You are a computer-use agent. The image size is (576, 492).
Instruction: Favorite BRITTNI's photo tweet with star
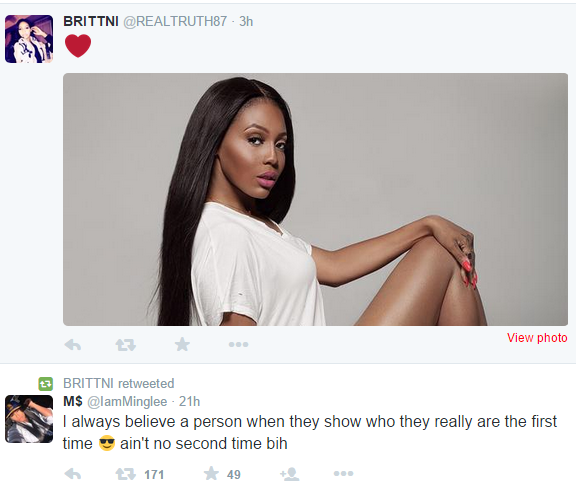(x=182, y=344)
